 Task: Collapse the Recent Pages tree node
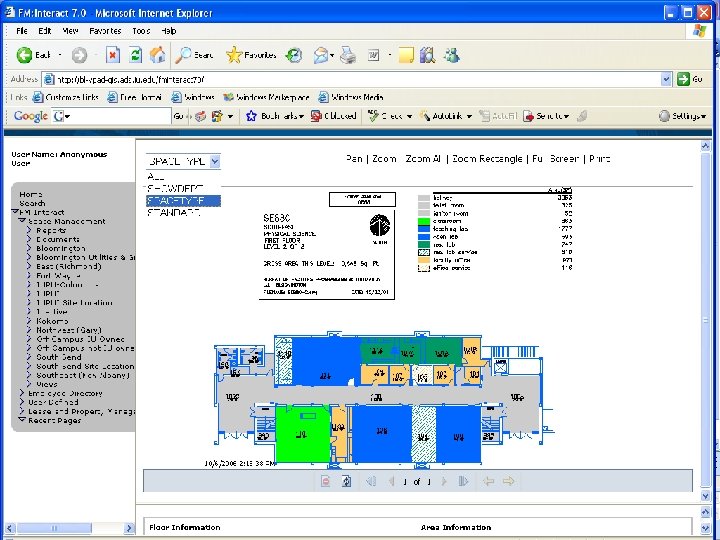22,420
